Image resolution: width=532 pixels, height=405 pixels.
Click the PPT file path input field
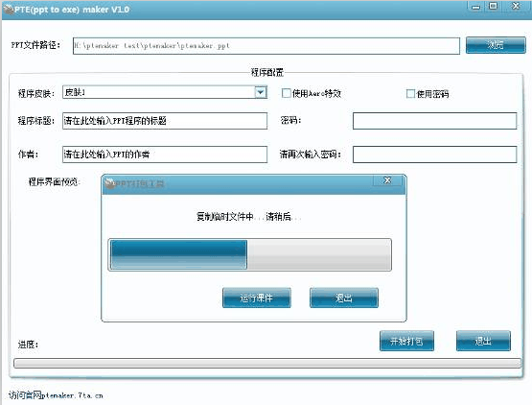point(266,46)
